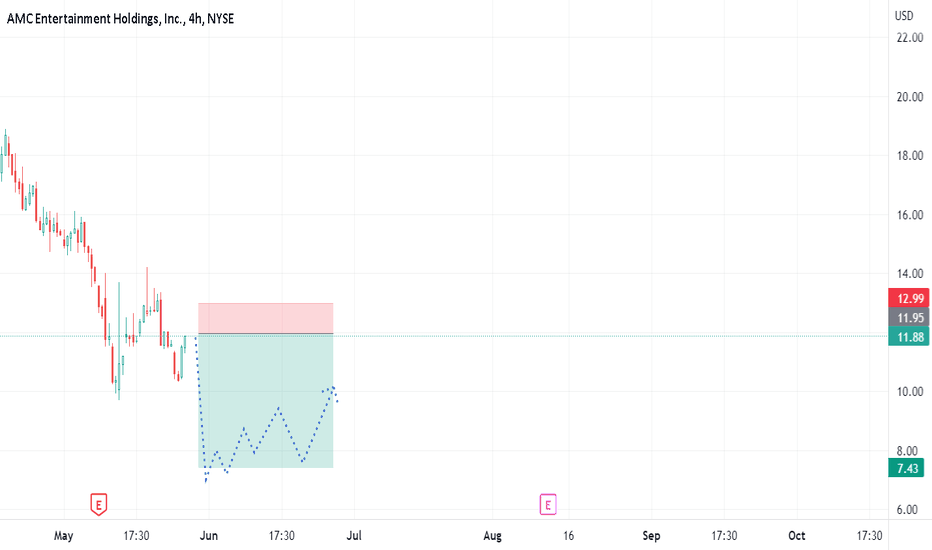Click the green 7.43 target price label
932x550 pixels.
tap(907, 468)
